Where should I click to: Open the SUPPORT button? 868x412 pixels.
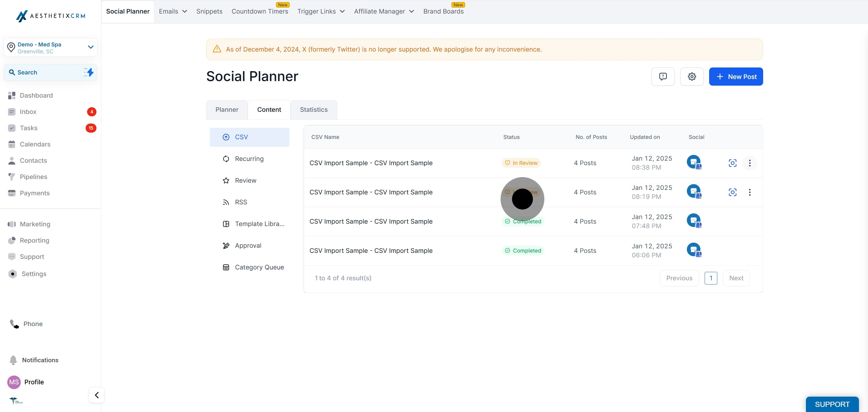pyautogui.click(x=832, y=404)
